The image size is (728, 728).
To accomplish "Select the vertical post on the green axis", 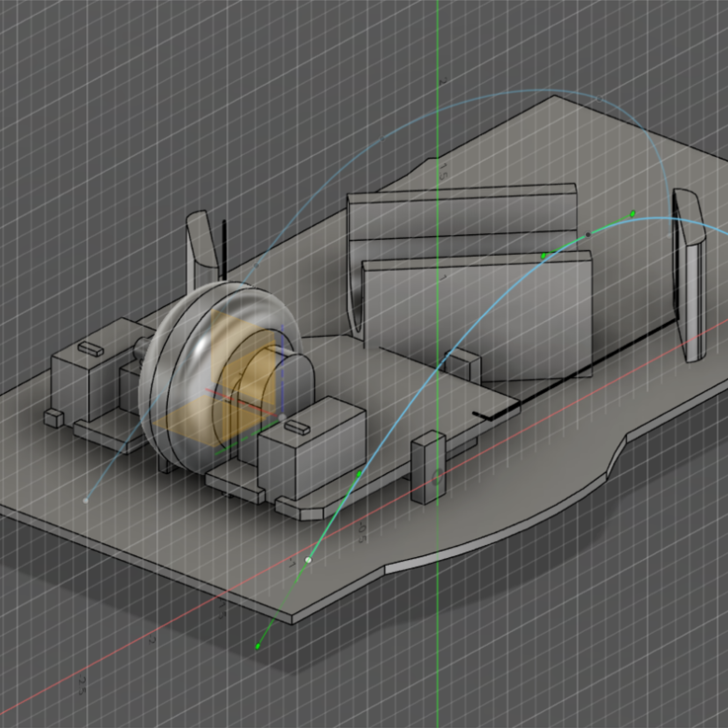I will 428,468.
